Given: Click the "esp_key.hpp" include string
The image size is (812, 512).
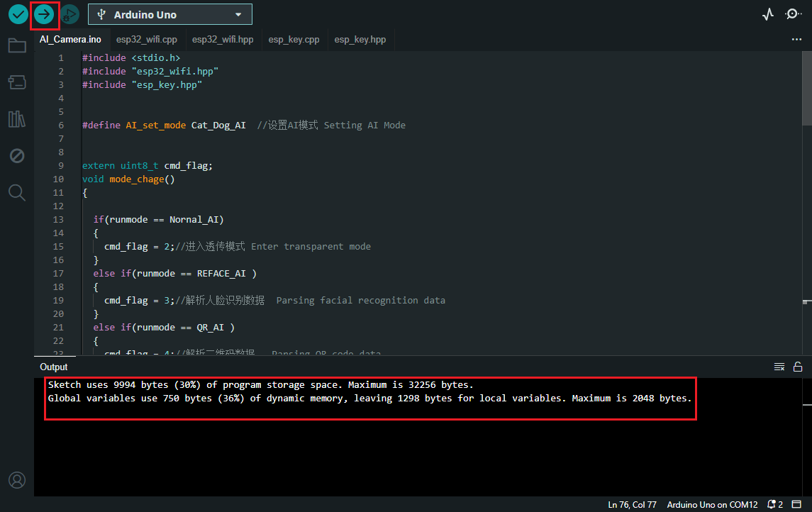Looking at the screenshot, I should pyautogui.click(x=167, y=85).
